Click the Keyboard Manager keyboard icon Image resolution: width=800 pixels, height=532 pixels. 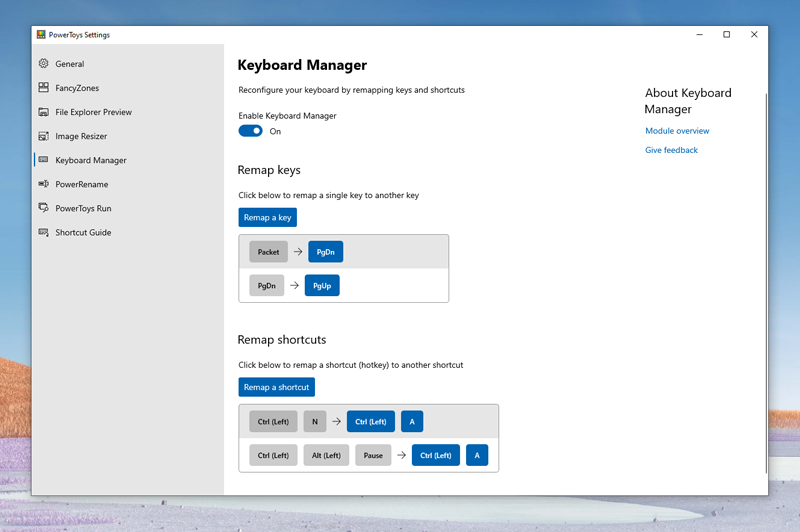[x=43, y=160]
